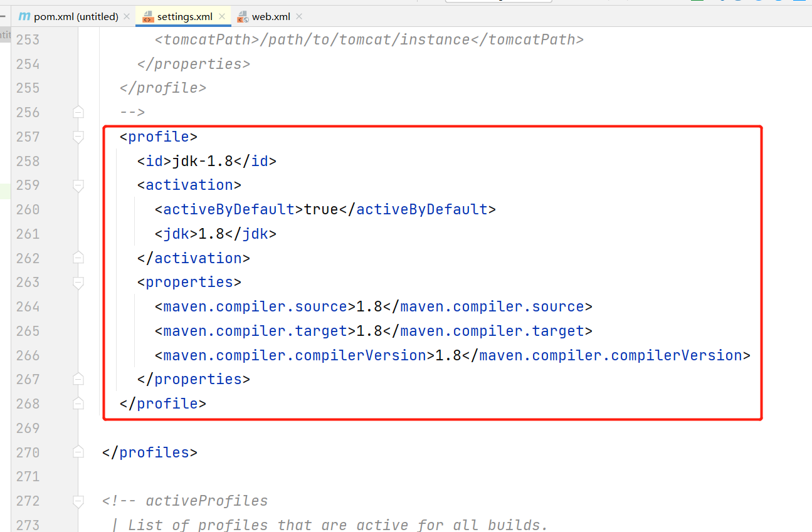Image resolution: width=812 pixels, height=532 pixels.
Task: Click line number 261 in the gutter
Action: point(28,234)
